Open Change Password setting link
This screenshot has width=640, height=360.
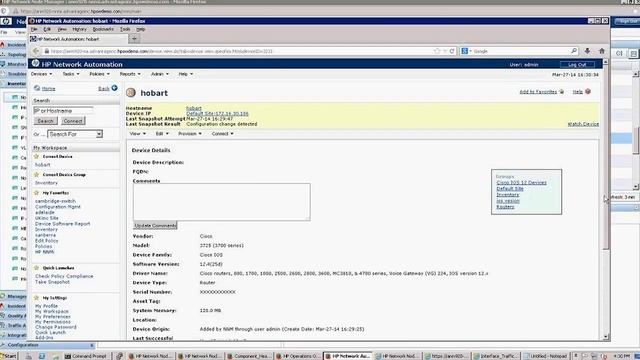pos(56,327)
